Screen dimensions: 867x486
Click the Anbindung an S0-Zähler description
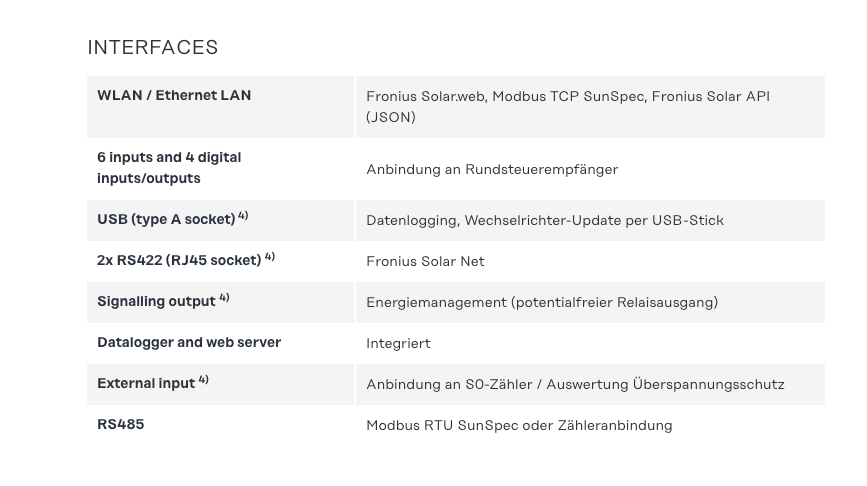[x=575, y=384]
